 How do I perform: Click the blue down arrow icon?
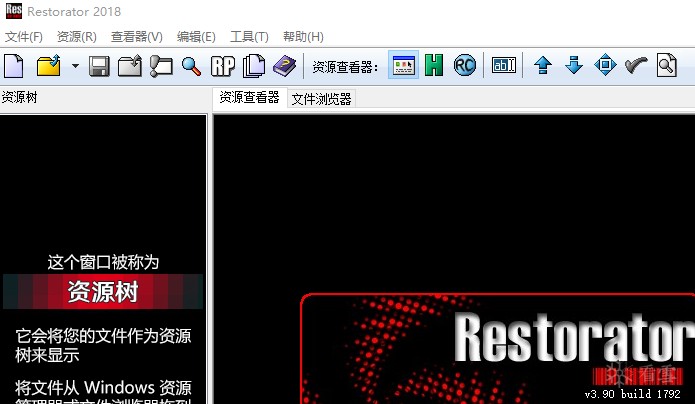pyautogui.click(x=574, y=65)
